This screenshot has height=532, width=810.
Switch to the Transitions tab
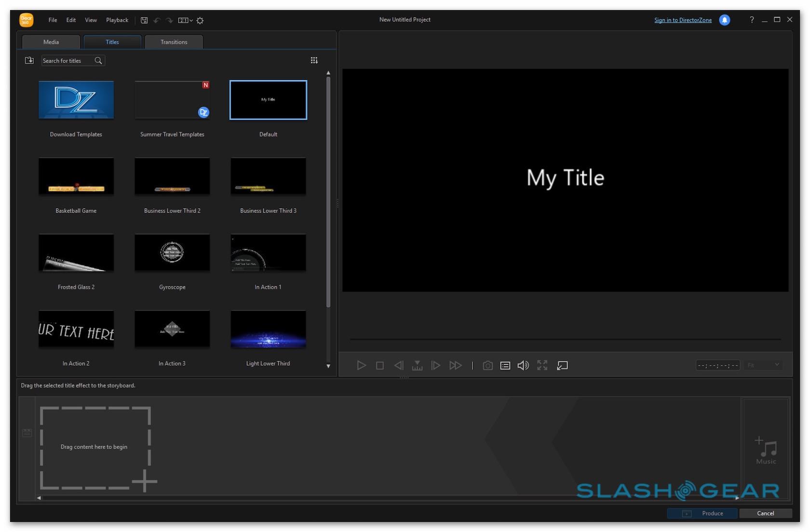pos(174,42)
